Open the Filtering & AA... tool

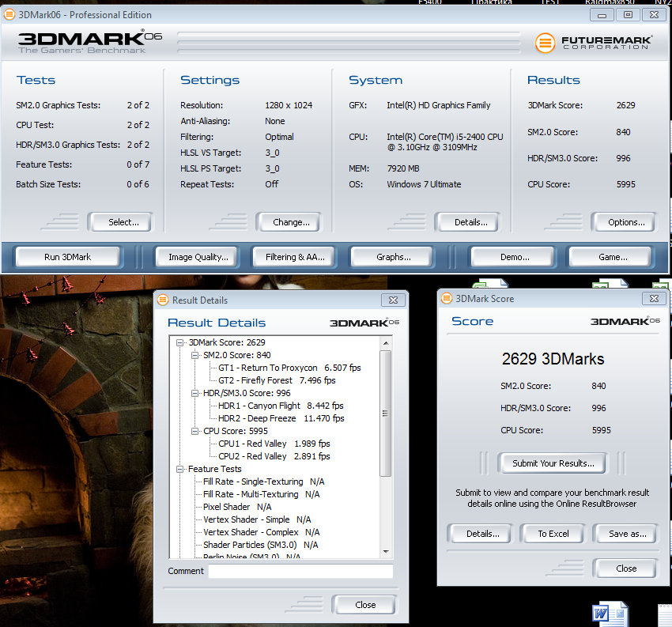point(294,257)
